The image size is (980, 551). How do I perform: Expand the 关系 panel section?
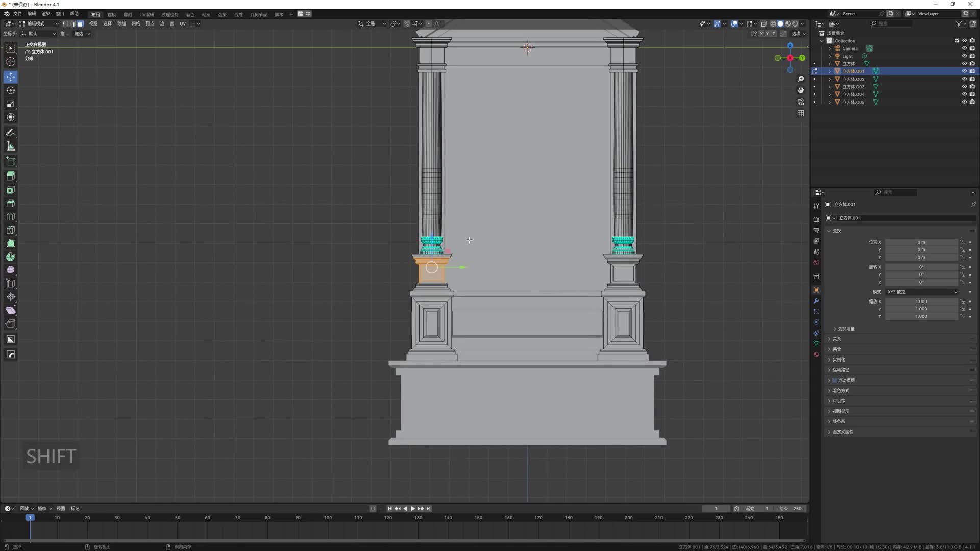[x=837, y=339]
